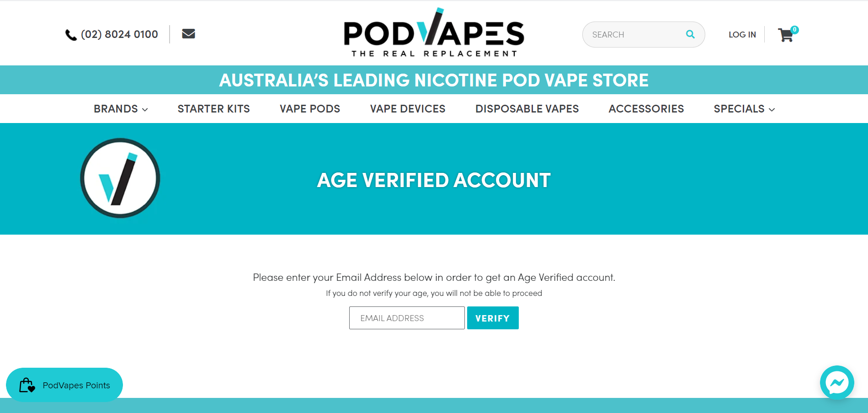The height and width of the screenshot is (413, 868).
Task: Open Vape Devices menu item
Action: (408, 109)
